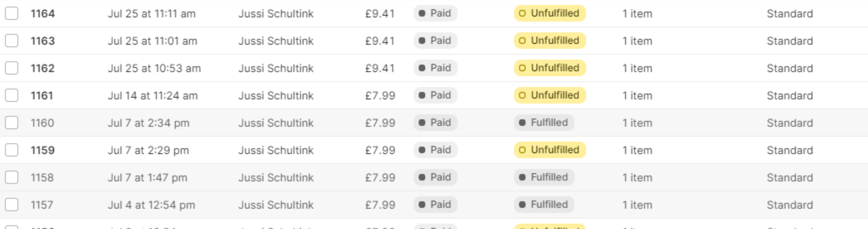The image size is (868, 229).
Task: Click the £7.99 total on order 1160
Action: click(380, 123)
